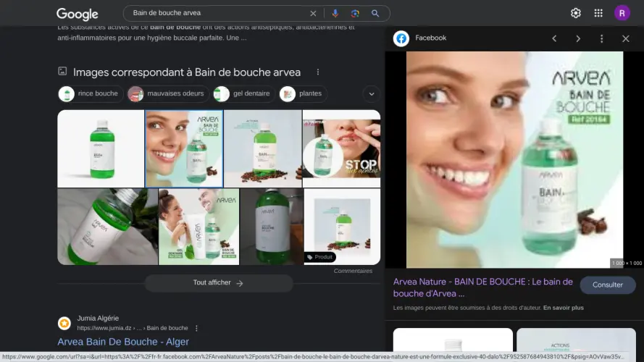Screen dimensions: 644x362
Task: Select the 'gel dentaire' filter chip
Action: click(243, 93)
